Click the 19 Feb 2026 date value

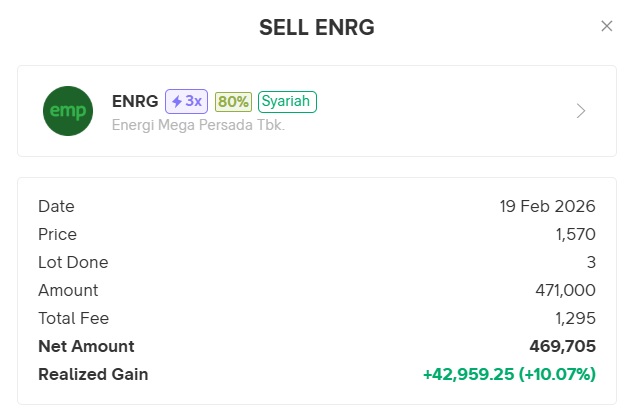point(547,206)
